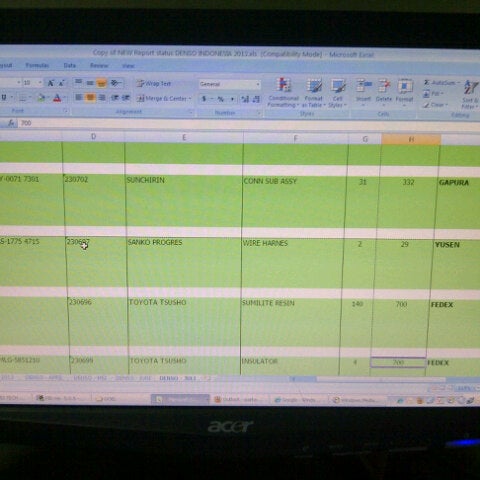Click the Format cells button
480x480 pixels.
(x=404, y=92)
